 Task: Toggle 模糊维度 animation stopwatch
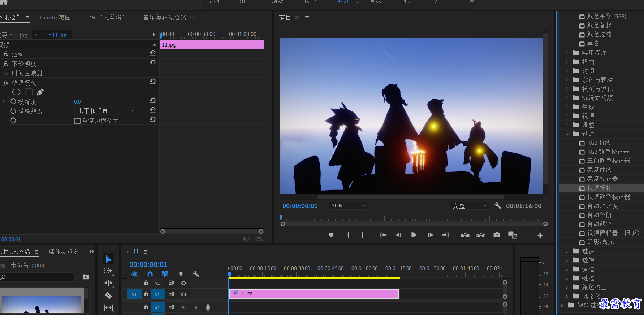pyautogui.click(x=13, y=111)
